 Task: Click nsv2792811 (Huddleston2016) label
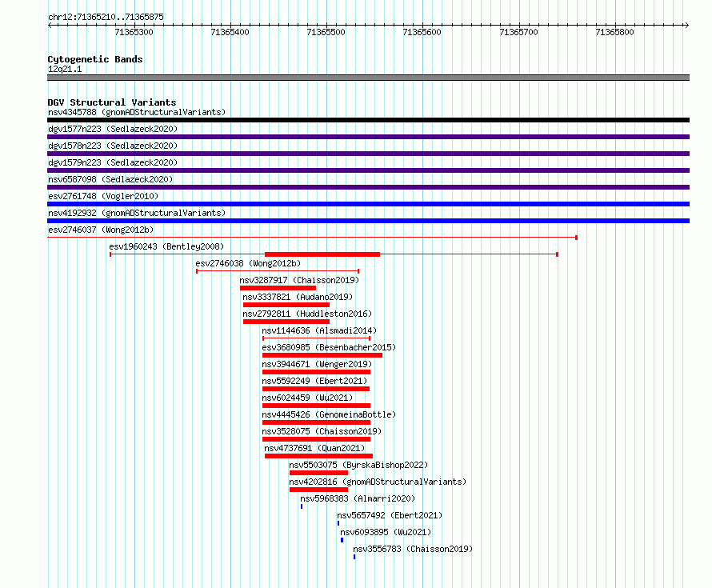coord(307,314)
